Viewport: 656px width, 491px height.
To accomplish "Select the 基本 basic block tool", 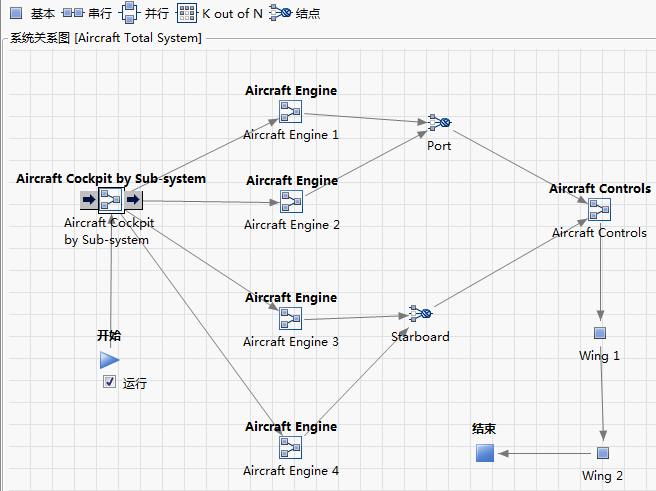I will click(16, 14).
